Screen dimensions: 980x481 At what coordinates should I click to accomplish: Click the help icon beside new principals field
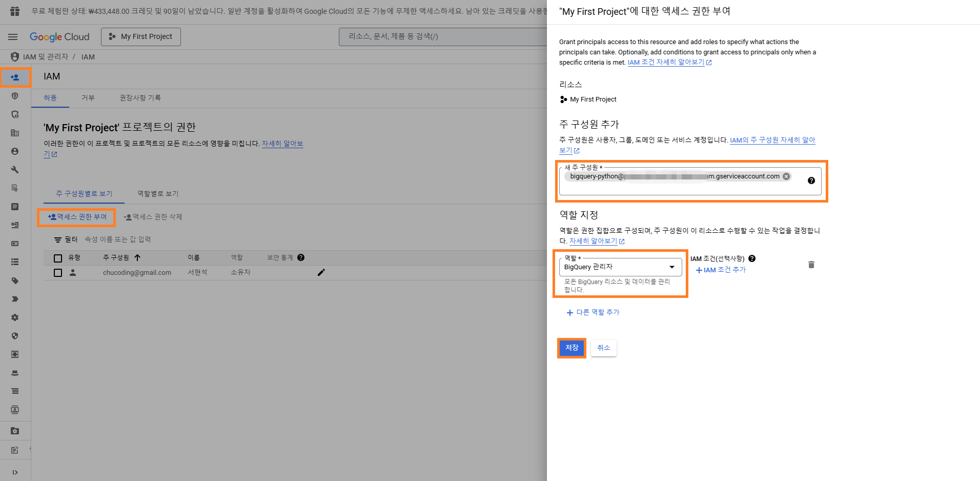[811, 181]
